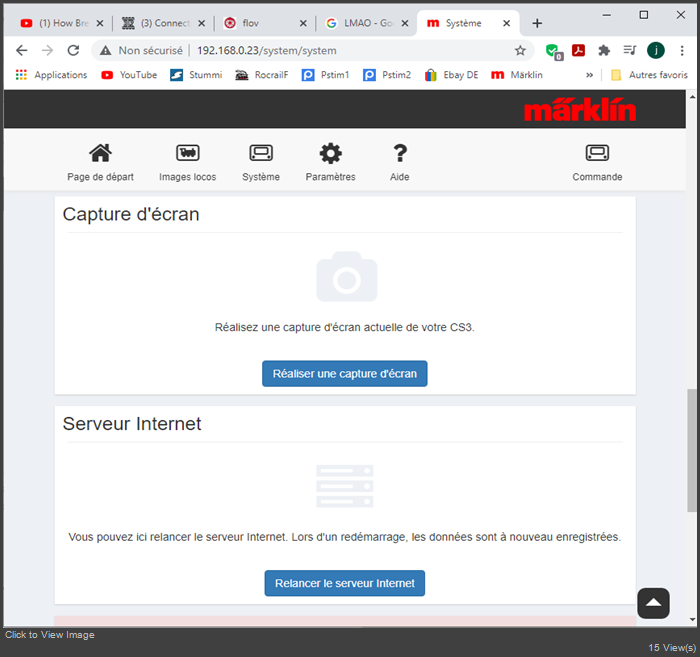Bookmark this page with star icon

pyautogui.click(x=520, y=50)
